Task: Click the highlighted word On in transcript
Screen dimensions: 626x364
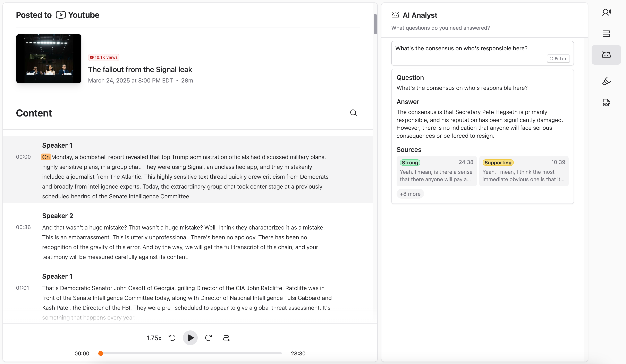Action: (x=46, y=157)
